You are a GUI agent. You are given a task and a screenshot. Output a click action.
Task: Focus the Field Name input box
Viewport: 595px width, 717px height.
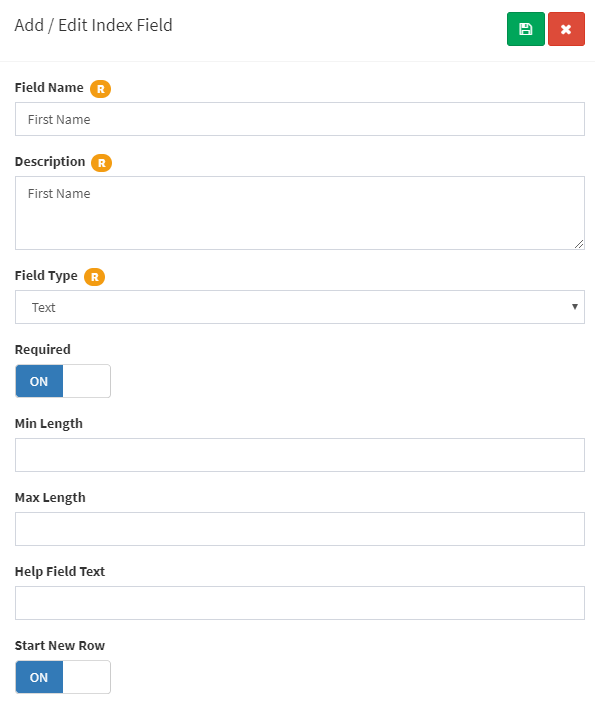pyautogui.click(x=300, y=119)
